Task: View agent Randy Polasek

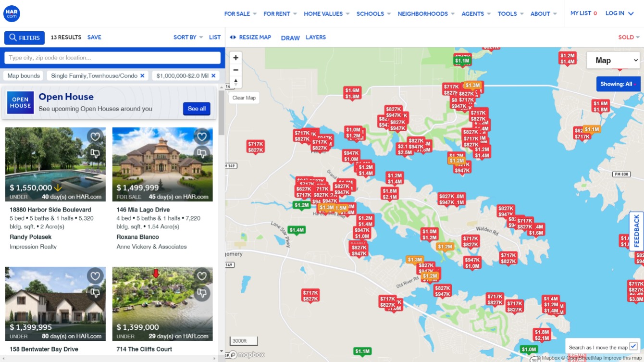Action: (x=31, y=237)
